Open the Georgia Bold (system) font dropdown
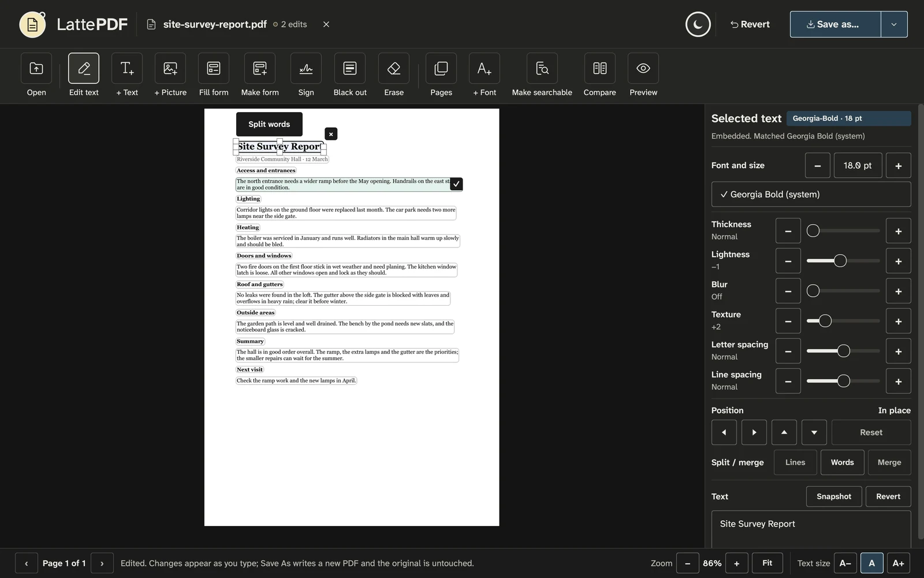The width and height of the screenshot is (924, 578). click(811, 194)
